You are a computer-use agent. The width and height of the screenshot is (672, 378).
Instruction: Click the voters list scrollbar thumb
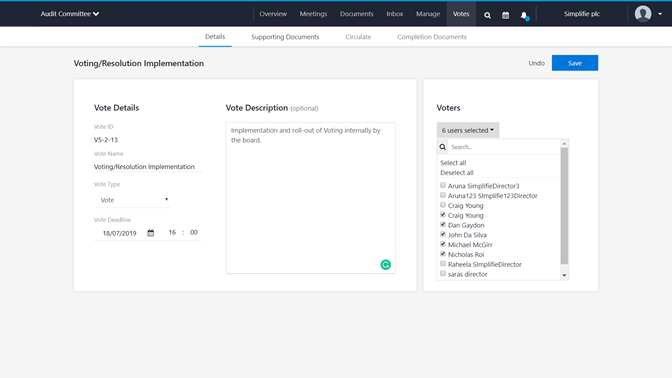[564, 206]
